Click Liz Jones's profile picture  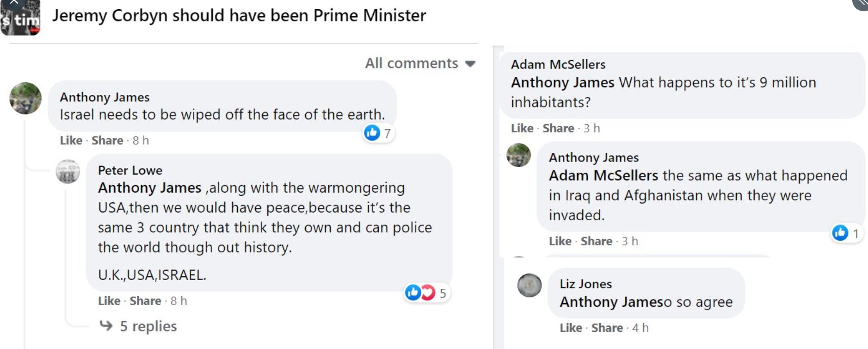(529, 285)
